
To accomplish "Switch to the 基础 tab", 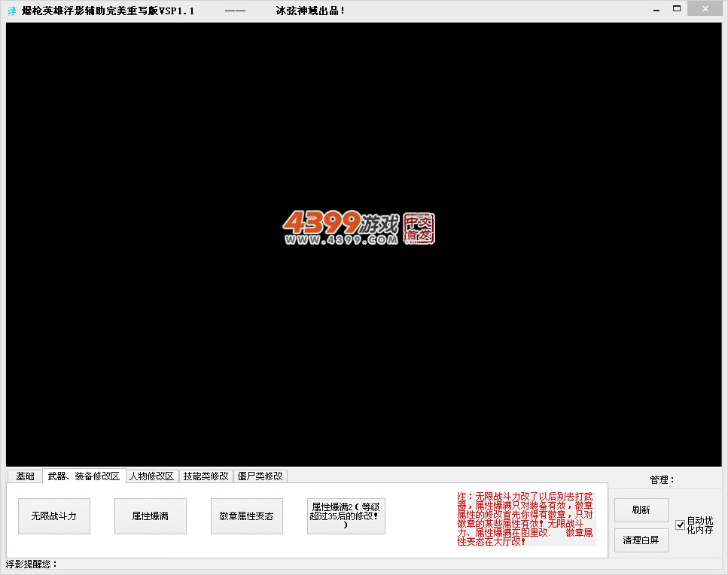I will point(25,476).
